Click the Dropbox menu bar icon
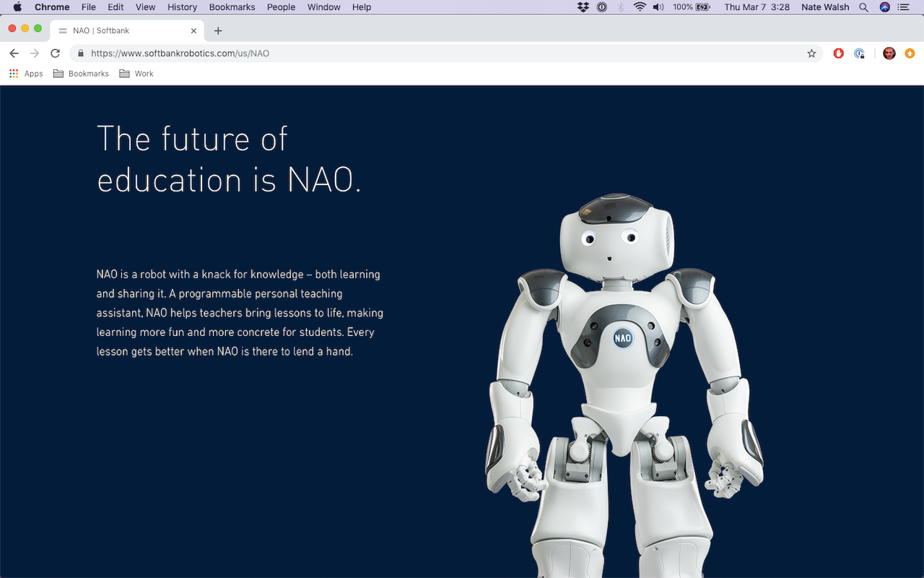The width and height of the screenshot is (924, 578). click(583, 7)
